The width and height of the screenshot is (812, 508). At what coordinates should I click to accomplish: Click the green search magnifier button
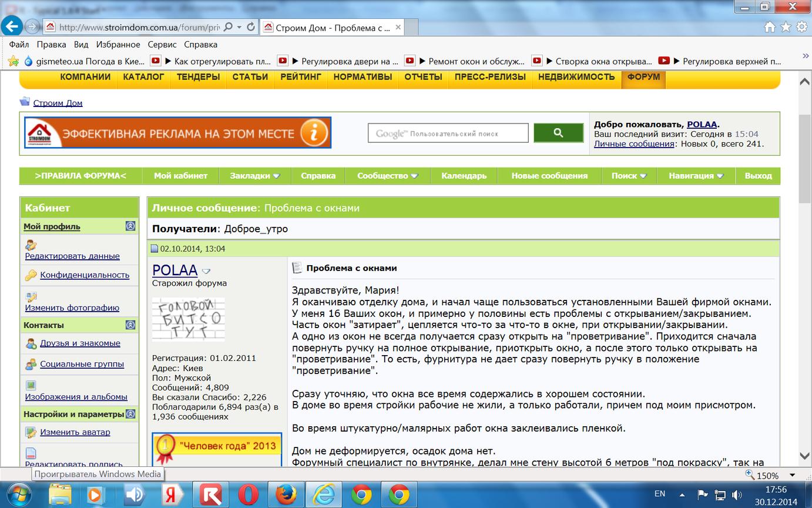tap(558, 133)
